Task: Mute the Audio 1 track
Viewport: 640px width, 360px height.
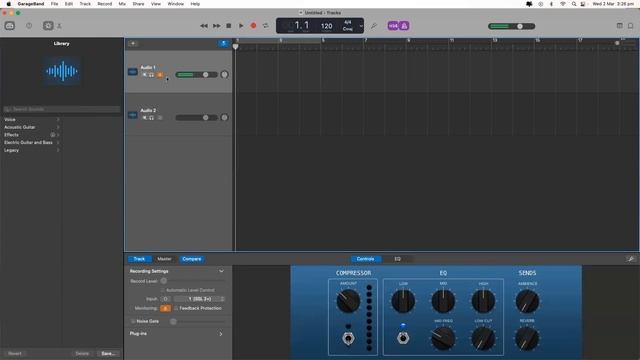Action: pos(144,75)
